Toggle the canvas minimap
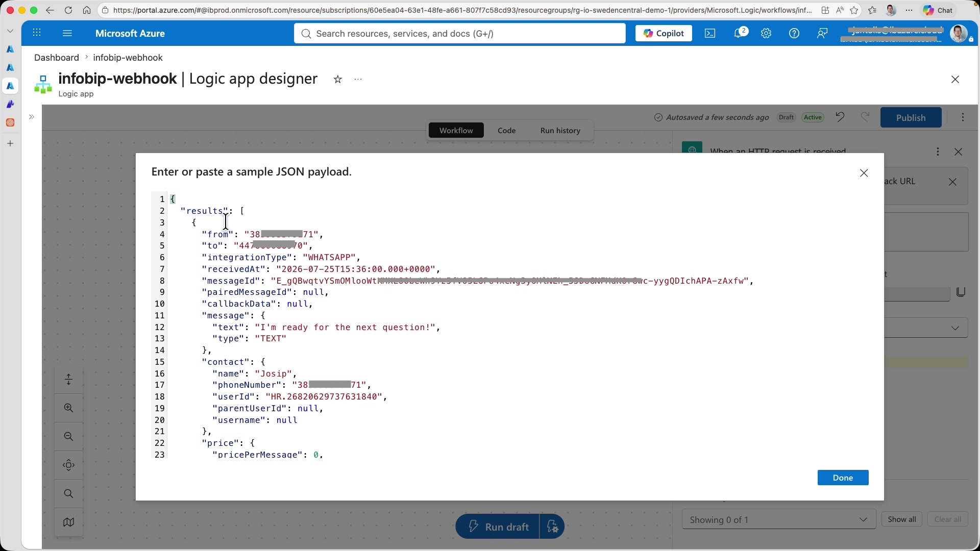 68,522
